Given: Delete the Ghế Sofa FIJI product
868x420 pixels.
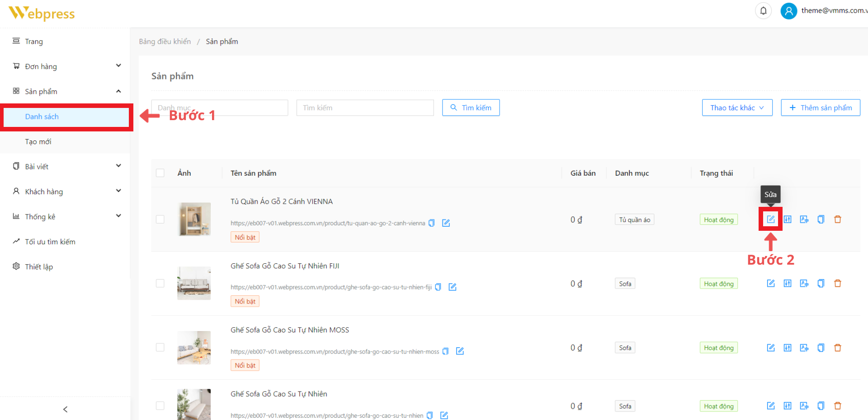Looking at the screenshot, I should click(x=837, y=284).
